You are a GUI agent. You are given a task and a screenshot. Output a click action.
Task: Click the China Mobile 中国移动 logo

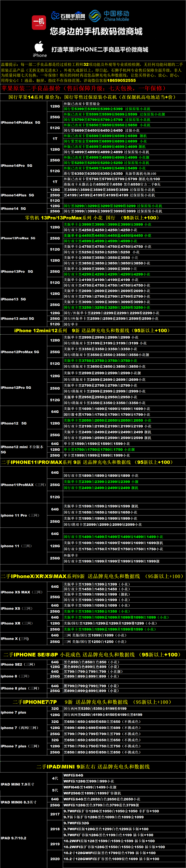pyautogui.click(x=109, y=16)
